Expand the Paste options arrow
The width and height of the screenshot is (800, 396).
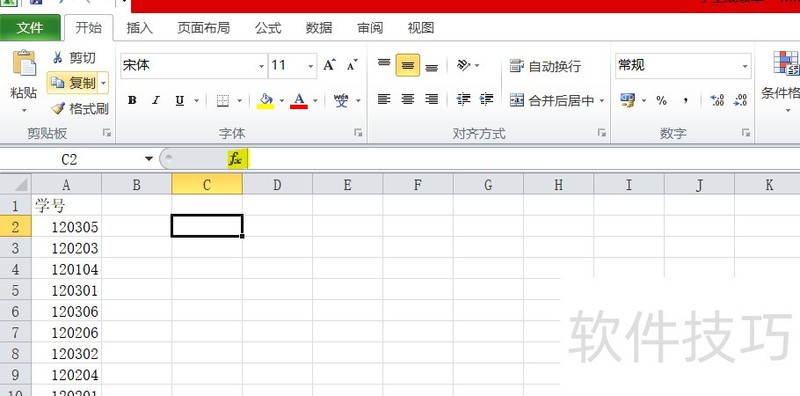click(x=24, y=110)
